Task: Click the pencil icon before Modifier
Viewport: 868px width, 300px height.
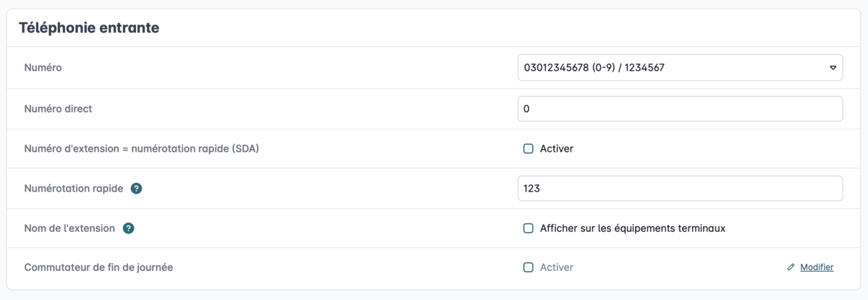Action: coord(791,267)
